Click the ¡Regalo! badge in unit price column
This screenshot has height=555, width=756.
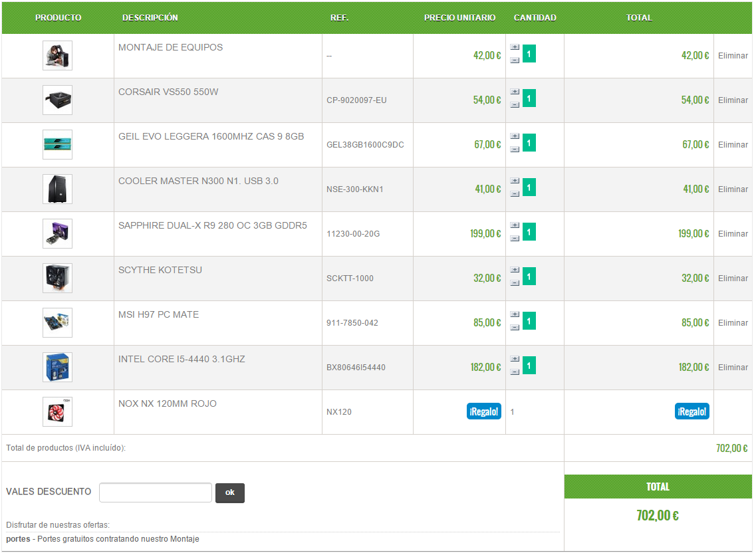[484, 411]
